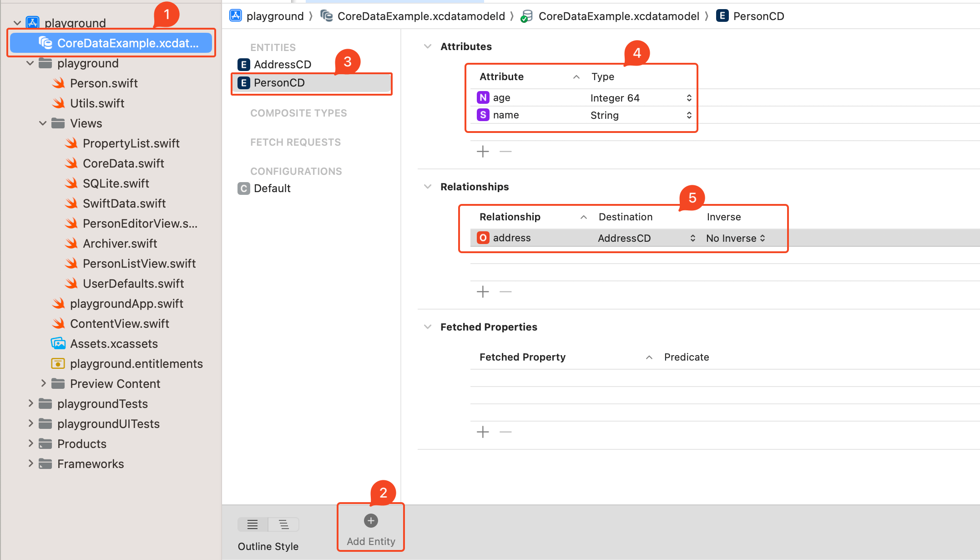This screenshot has height=560, width=980.
Task: Click the Add Entity plus icon
Action: pos(371,520)
